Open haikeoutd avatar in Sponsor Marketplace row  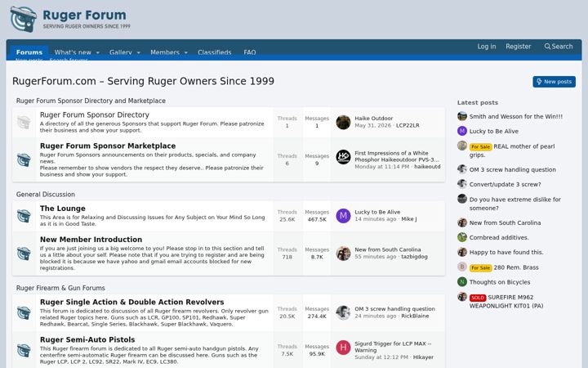click(343, 157)
